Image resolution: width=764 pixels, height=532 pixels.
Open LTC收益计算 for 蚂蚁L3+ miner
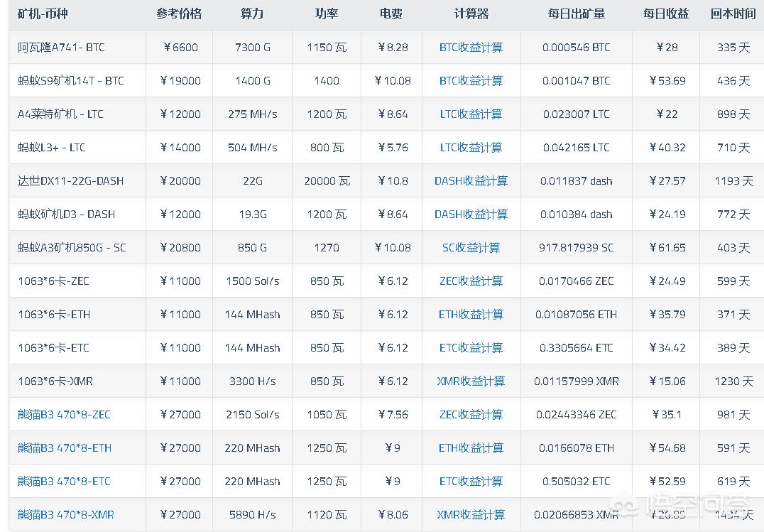(x=471, y=148)
